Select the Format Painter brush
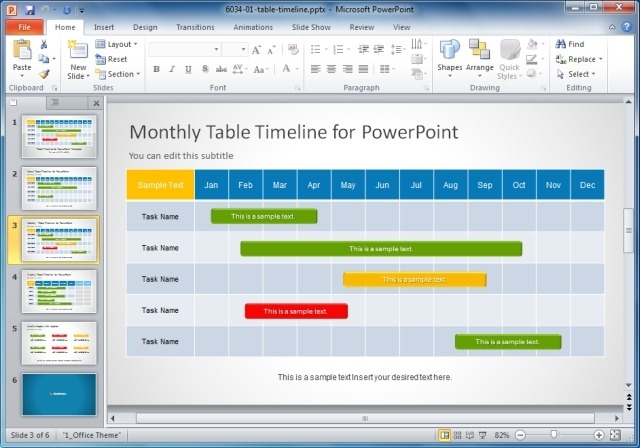Viewport: 640px width, 448px height. pos(44,74)
